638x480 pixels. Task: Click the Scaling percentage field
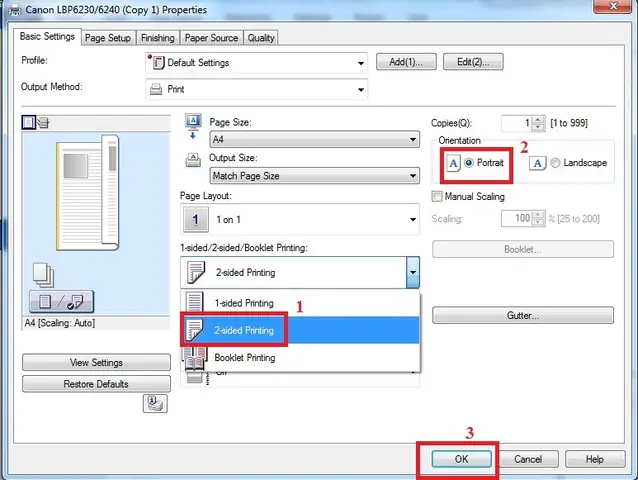(x=516, y=218)
